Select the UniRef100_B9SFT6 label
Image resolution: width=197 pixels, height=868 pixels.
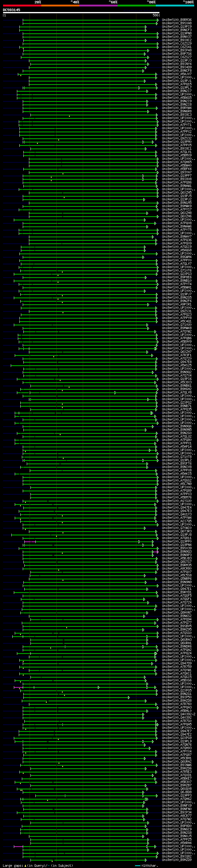[x=177, y=464]
